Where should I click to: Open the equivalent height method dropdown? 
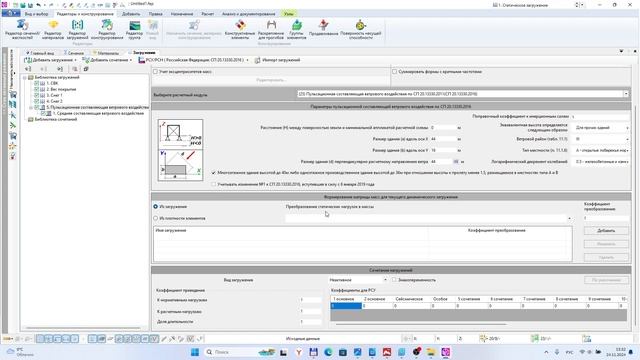tap(602, 128)
